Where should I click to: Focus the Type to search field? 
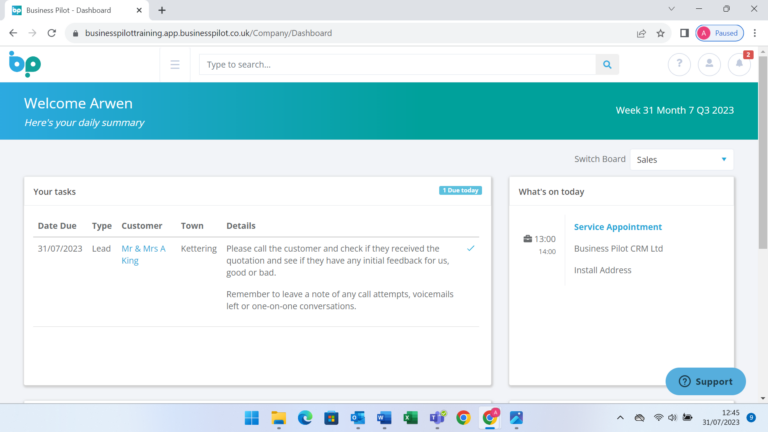tap(397, 65)
